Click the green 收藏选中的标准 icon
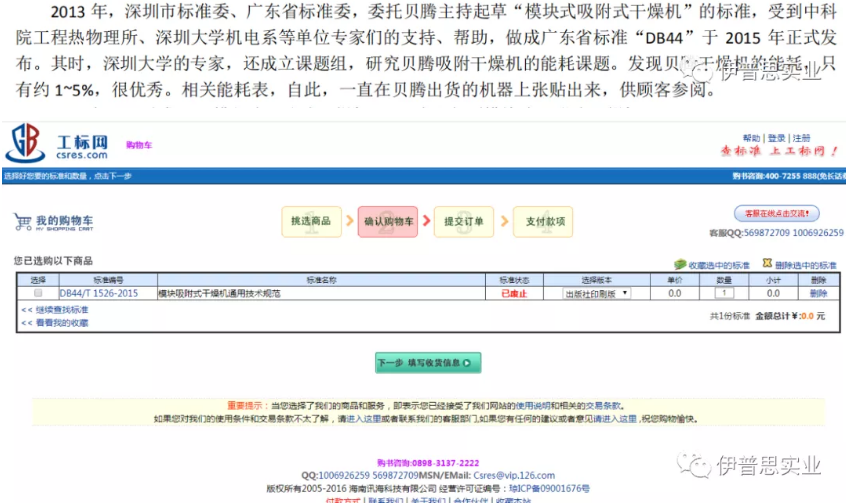846x504 pixels. click(680, 264)
